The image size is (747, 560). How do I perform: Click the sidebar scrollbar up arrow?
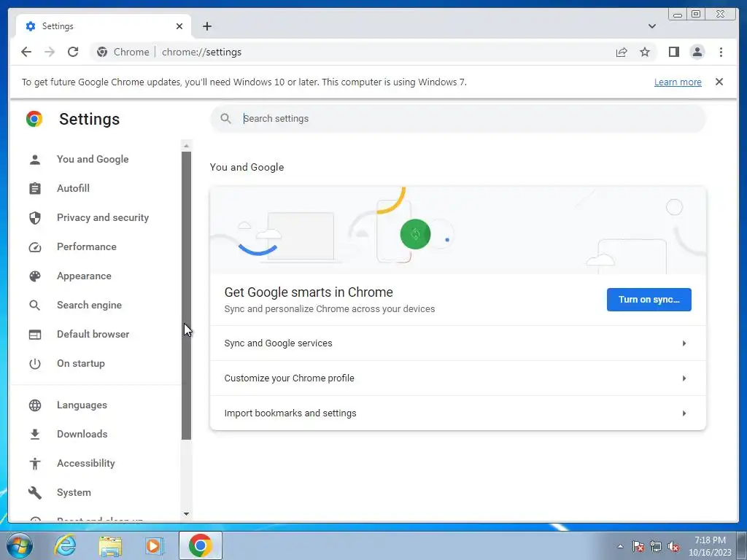(x=186, y=146)
